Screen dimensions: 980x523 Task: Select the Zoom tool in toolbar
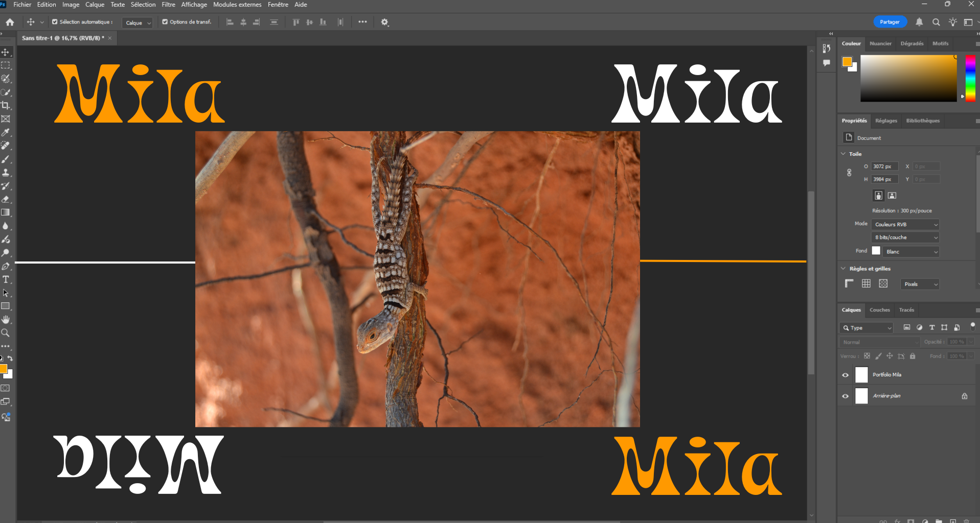coord(6,333)
